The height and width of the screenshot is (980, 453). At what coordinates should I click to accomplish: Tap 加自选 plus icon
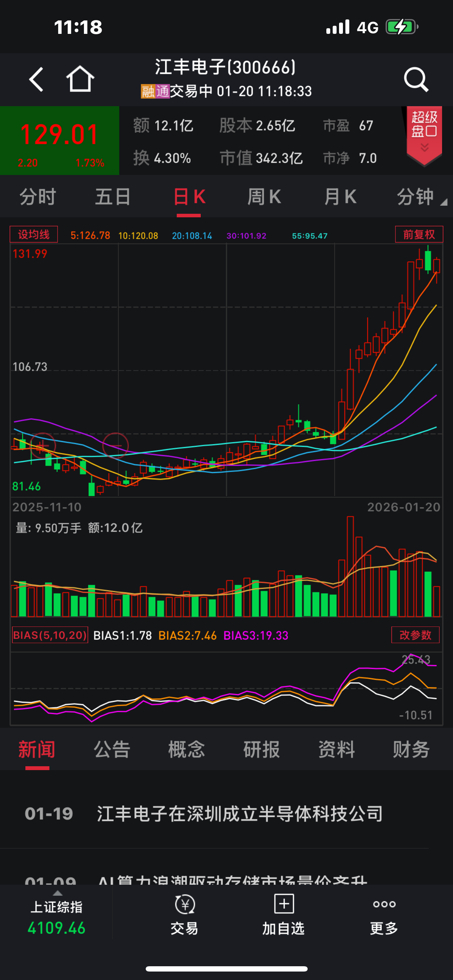pos(284,904)
